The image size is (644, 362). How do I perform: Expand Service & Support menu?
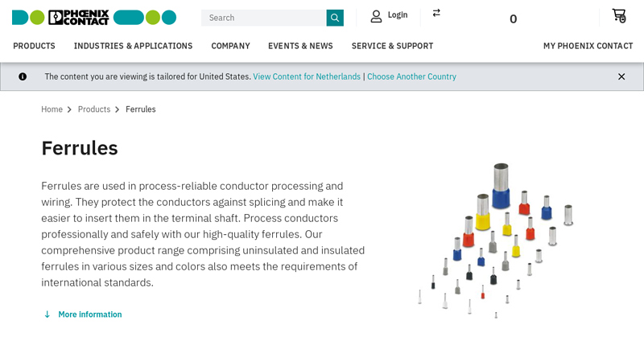392,46
